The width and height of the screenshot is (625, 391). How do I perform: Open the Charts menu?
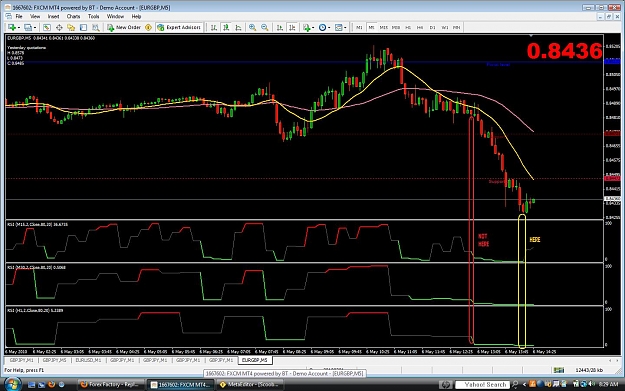[73, 16]
